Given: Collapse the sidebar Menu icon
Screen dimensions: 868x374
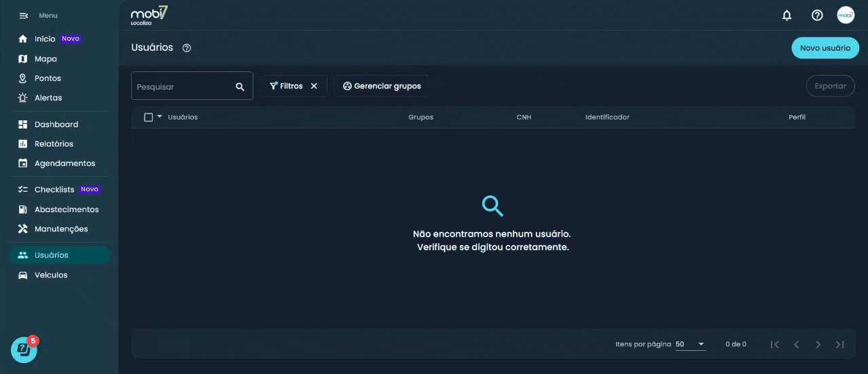Looking at the screenshot, I should coord(23,16).
